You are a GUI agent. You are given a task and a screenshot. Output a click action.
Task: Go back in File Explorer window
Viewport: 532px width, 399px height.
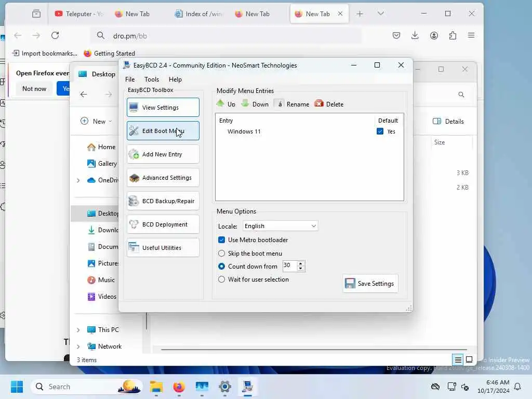coord(84,95)
